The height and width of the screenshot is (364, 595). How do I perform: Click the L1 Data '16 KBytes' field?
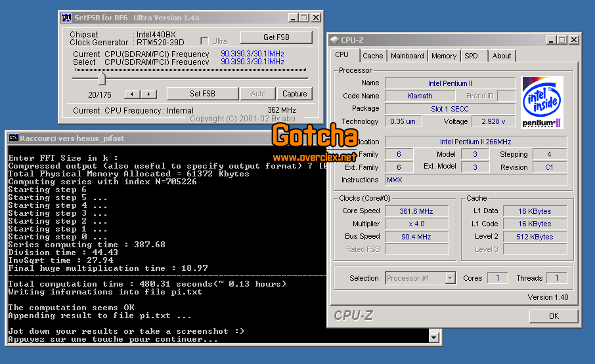pos(535,211)
